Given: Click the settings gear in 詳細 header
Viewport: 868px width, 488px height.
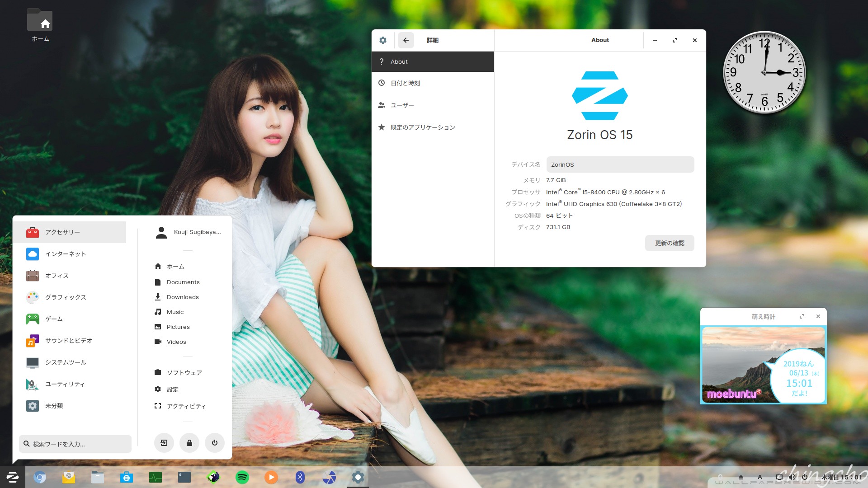Looking at the screenshot, I should pos(383,40).
